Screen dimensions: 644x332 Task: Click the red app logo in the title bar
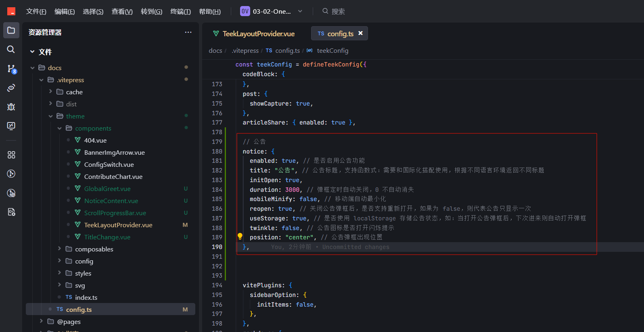click(11, 11)
